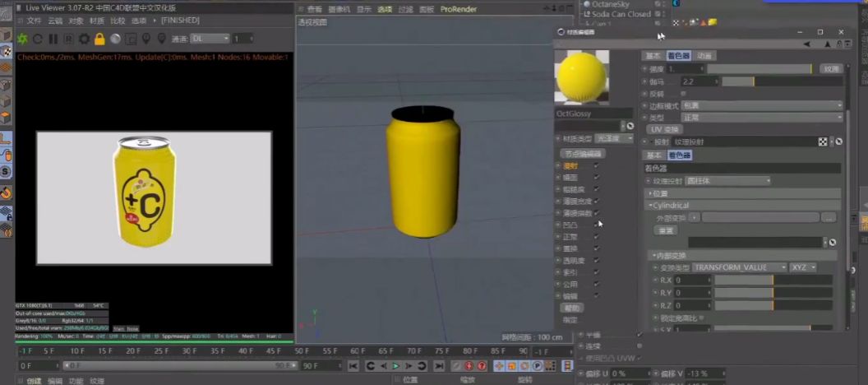Image resolution: width=868 pixels, height=385 pixels.
Task: Switch to ProRender menu in viewport
Action: [459, 9]
